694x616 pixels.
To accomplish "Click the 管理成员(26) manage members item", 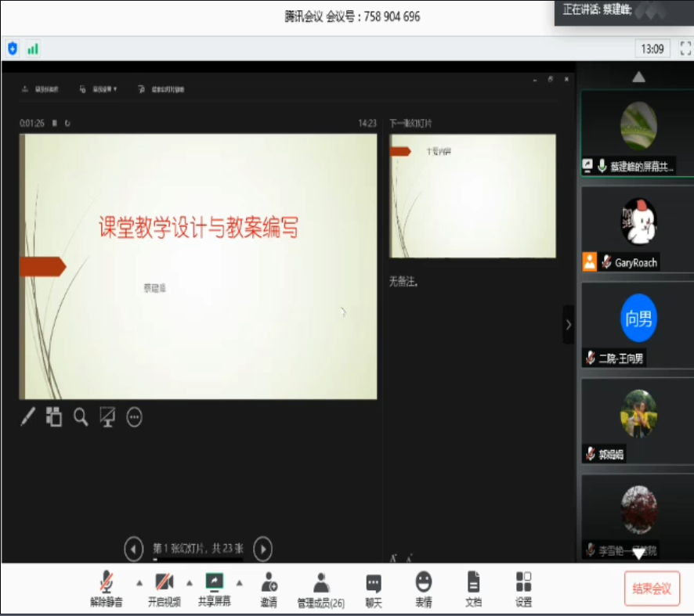I will [320, 589].
